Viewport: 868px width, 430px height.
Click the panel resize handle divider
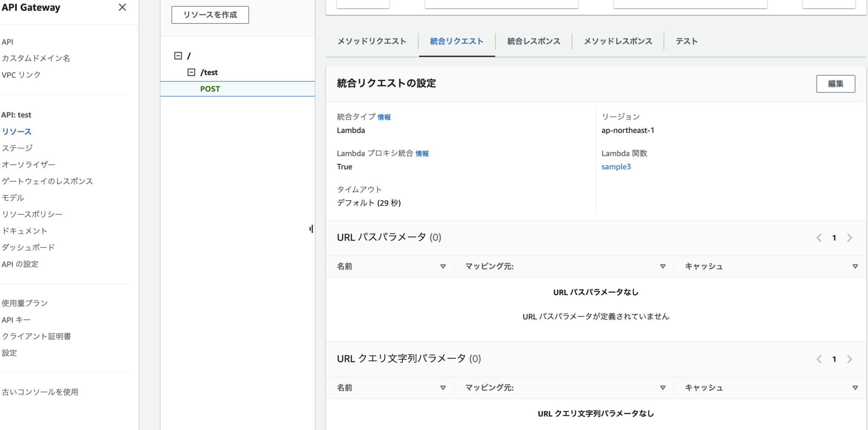[x=312, y=229]
